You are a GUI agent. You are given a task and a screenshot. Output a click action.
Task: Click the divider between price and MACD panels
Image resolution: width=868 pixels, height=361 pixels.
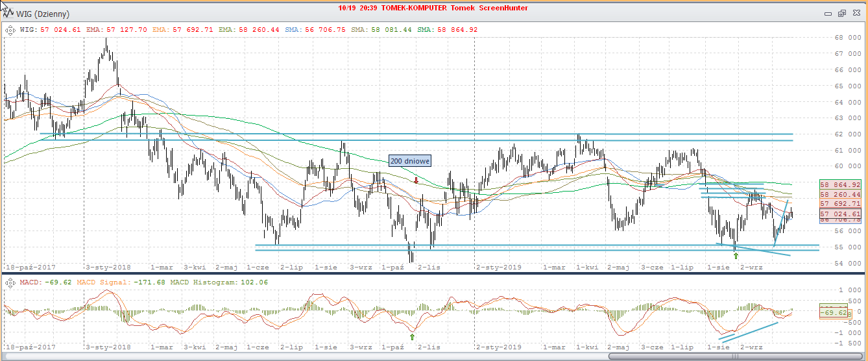(433, 273)
